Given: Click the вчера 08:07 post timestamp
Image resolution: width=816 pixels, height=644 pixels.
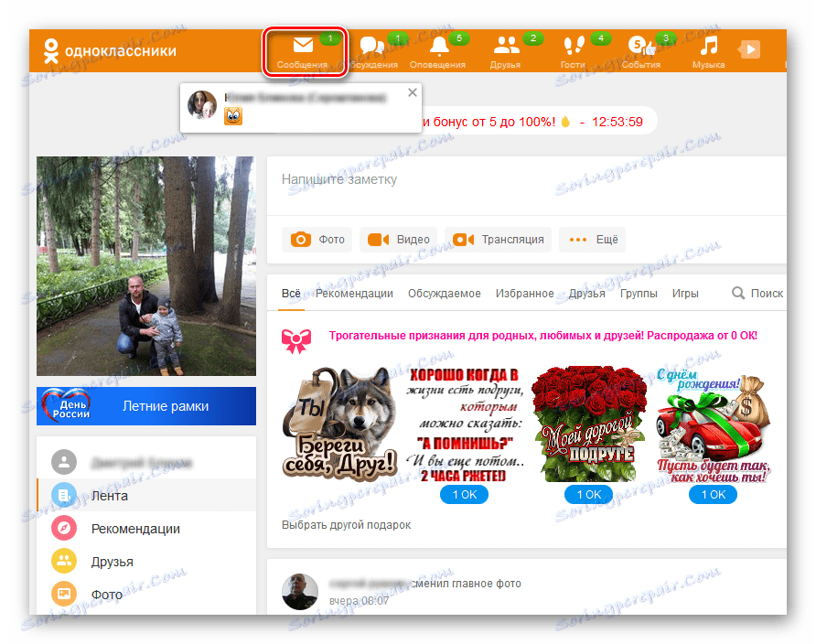Looking at the screenshot, I should [360, 601].
